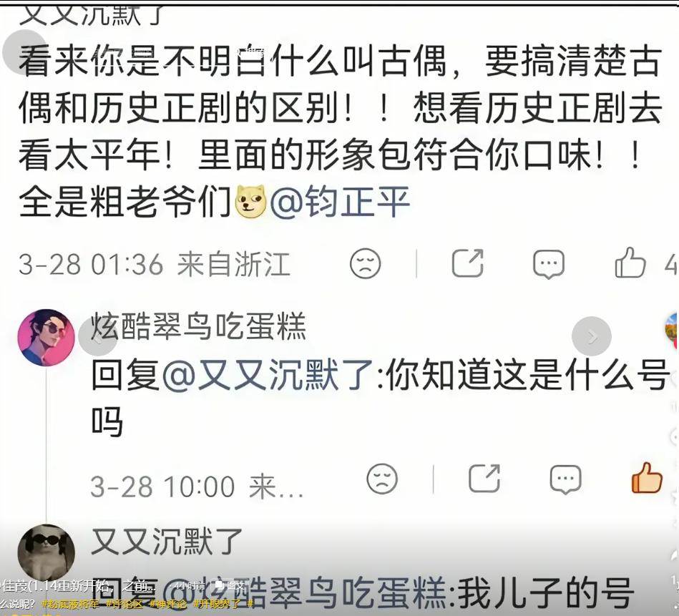Image resolution: width=679 pixels, height=616 pixels.
Task: Open the #粉底液将军 hashtag
Action: pos(71,604)
